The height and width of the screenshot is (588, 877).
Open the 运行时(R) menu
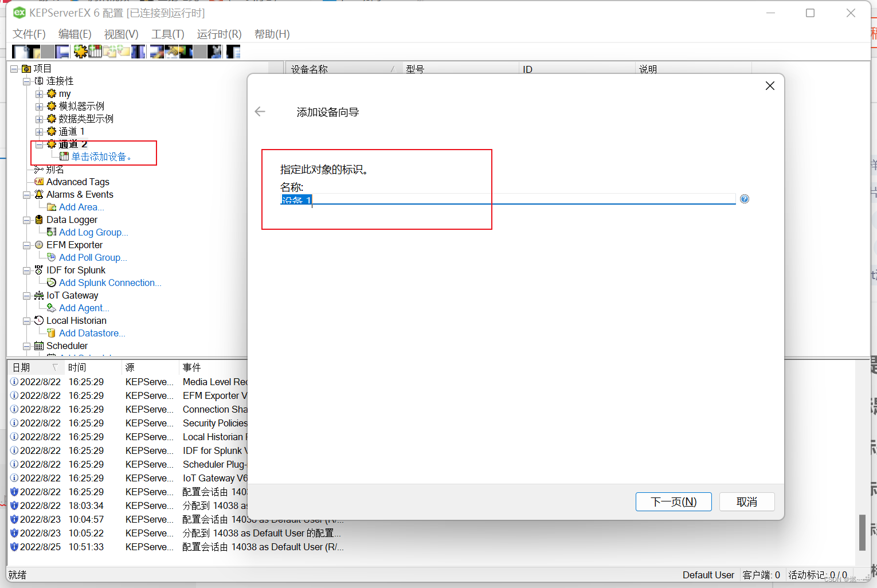tap(220, 34)
